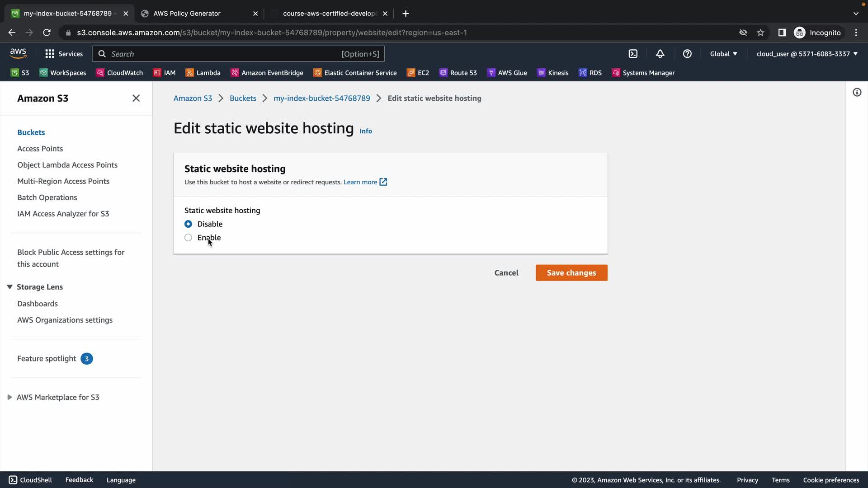Click the help question mark icon
This screenshot has height=488, width=868.
pos(687,54)
